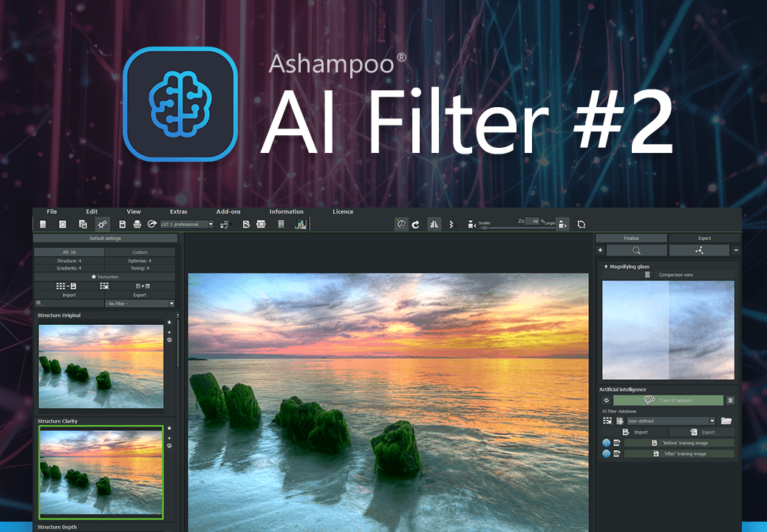The height and width of the screenshot is (532, 767).
Task: Open the Add-ons menu
Action: 228,212
